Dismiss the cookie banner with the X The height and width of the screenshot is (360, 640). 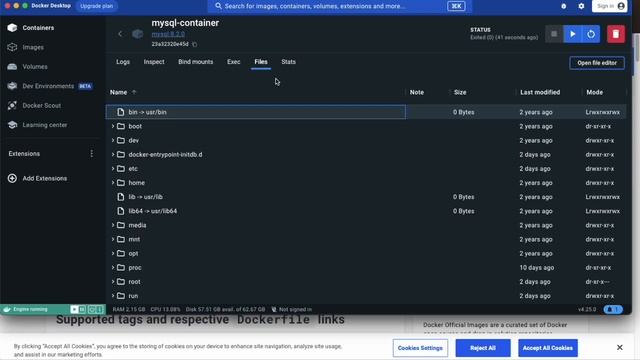coord(620,348)
